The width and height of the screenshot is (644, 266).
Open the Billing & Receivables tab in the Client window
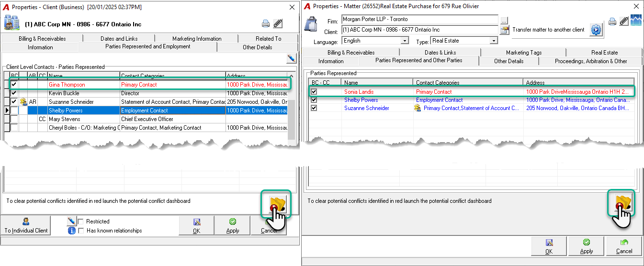(43, 39)
